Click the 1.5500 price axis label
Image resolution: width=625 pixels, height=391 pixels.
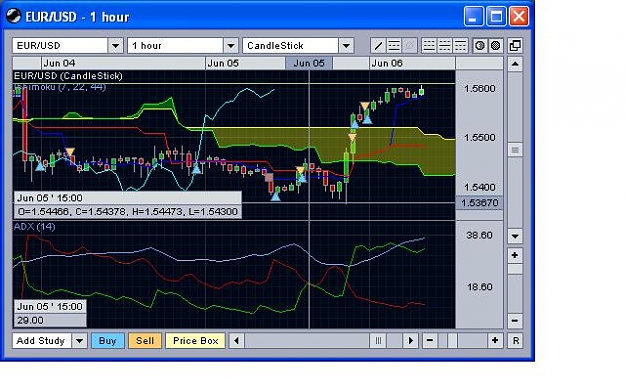(480, 138)
